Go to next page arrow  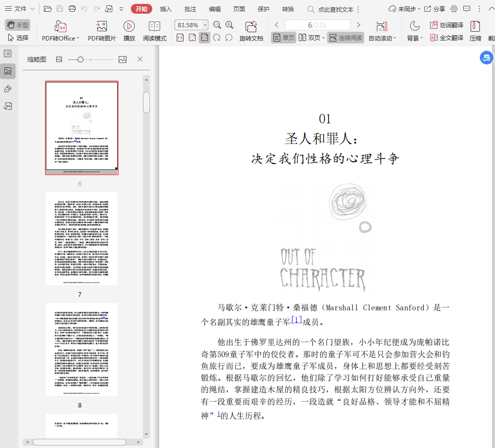[x=358, y=25]
